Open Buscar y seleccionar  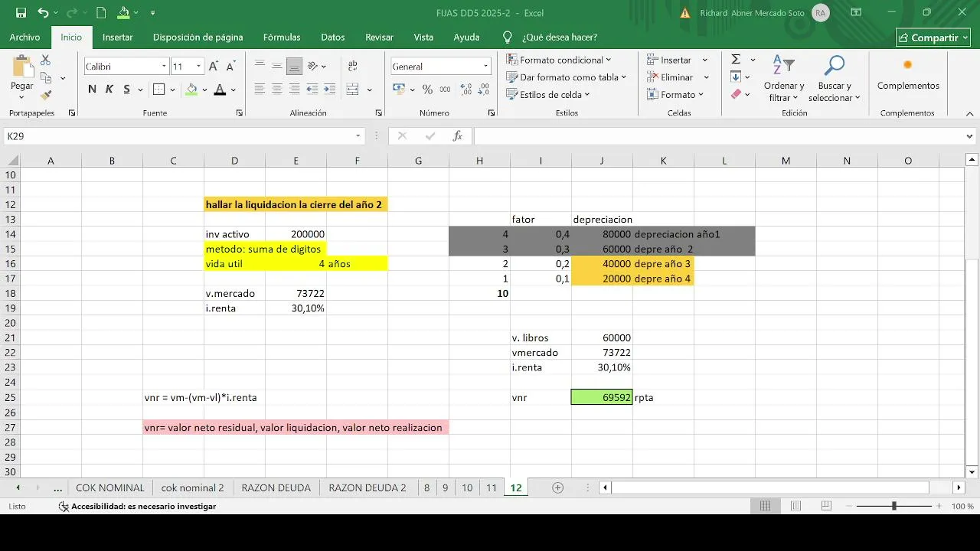[x=834, y=78]
